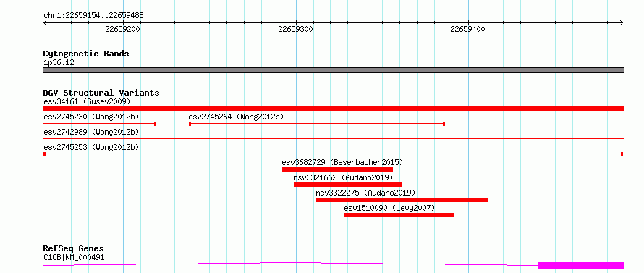Click the 22659300 ruler tick label
Image resolution: width=644 pixels, height=273 pixels.
[295, 29]
